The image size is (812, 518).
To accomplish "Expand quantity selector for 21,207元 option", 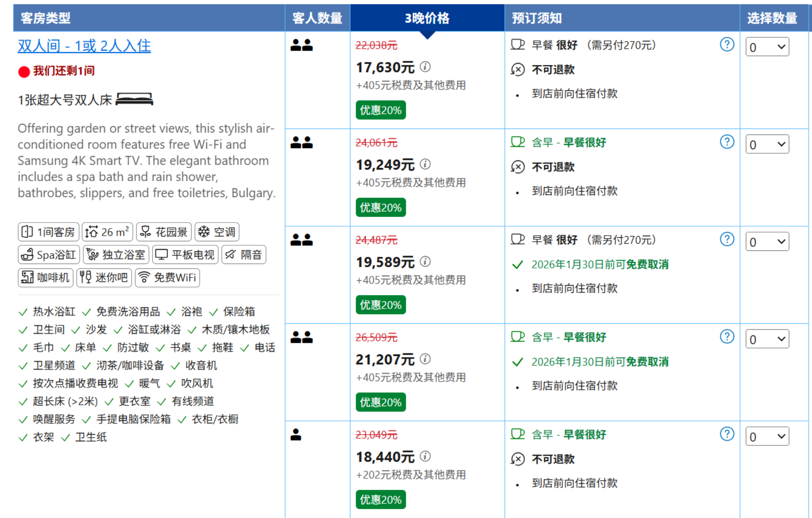I will pos(767,339).
